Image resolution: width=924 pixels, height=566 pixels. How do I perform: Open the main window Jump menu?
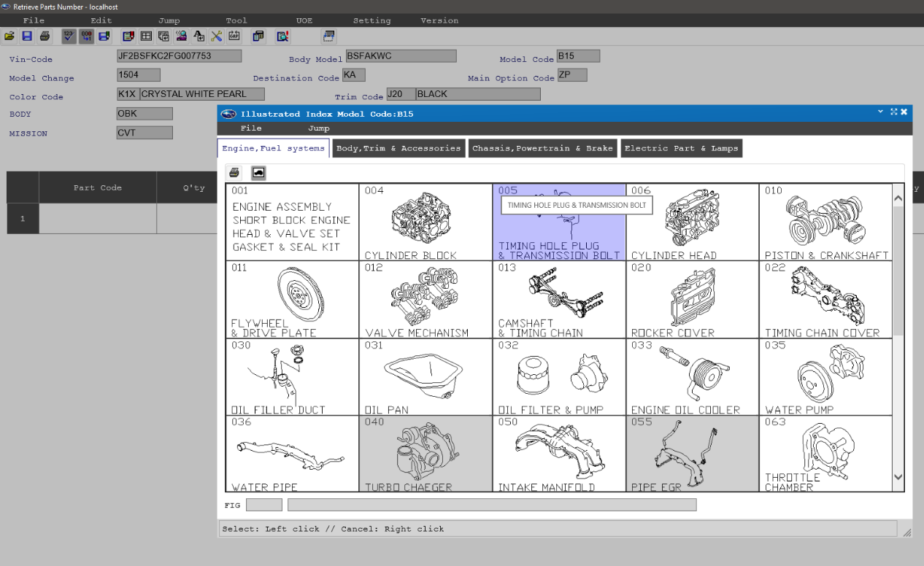click(x=169, y=20)
